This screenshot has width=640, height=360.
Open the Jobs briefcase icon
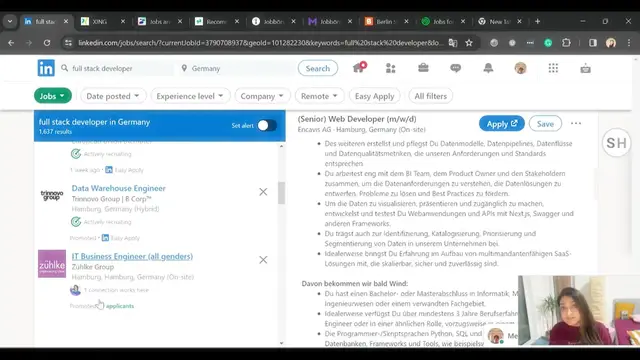click(x=423, y=68)
